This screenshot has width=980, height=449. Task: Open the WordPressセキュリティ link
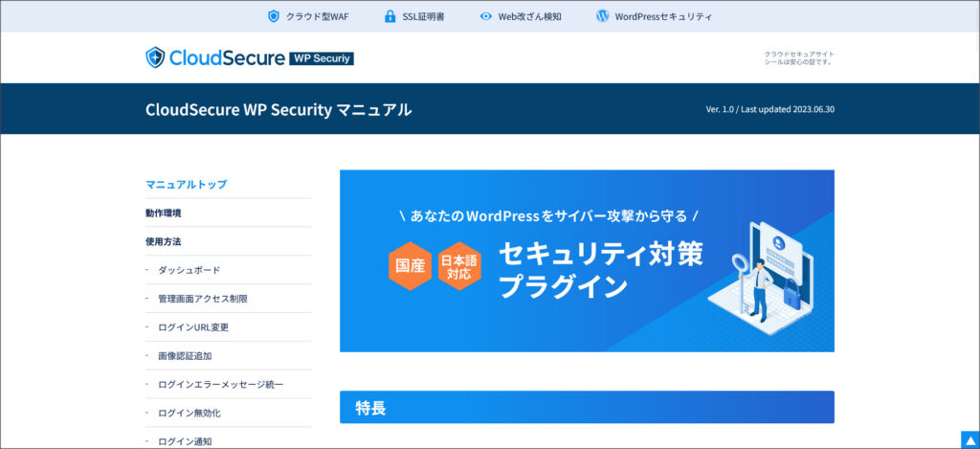pos(663,17)
